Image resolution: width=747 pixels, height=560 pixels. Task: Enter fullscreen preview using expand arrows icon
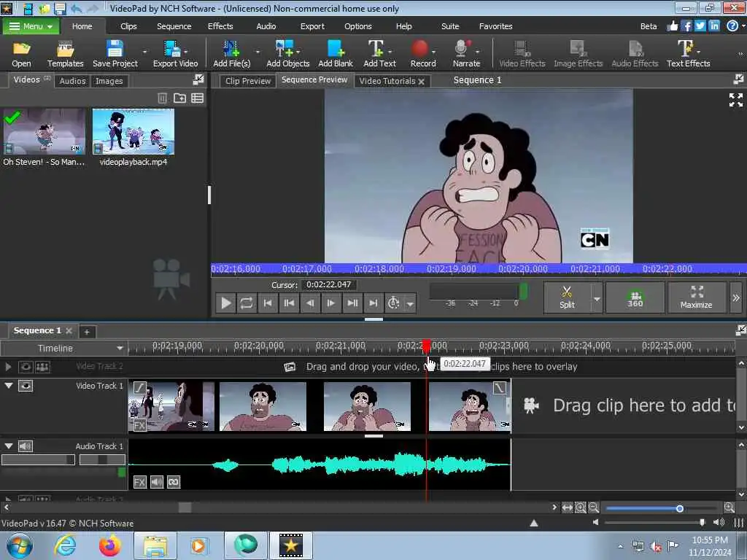tap(735, 99)
